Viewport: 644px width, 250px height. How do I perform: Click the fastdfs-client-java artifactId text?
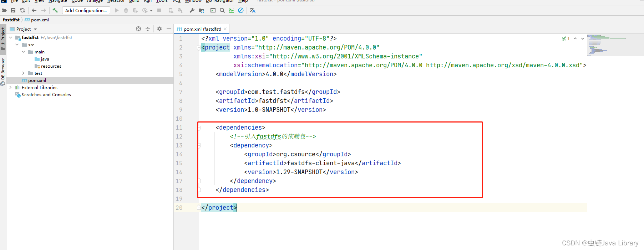321,163
